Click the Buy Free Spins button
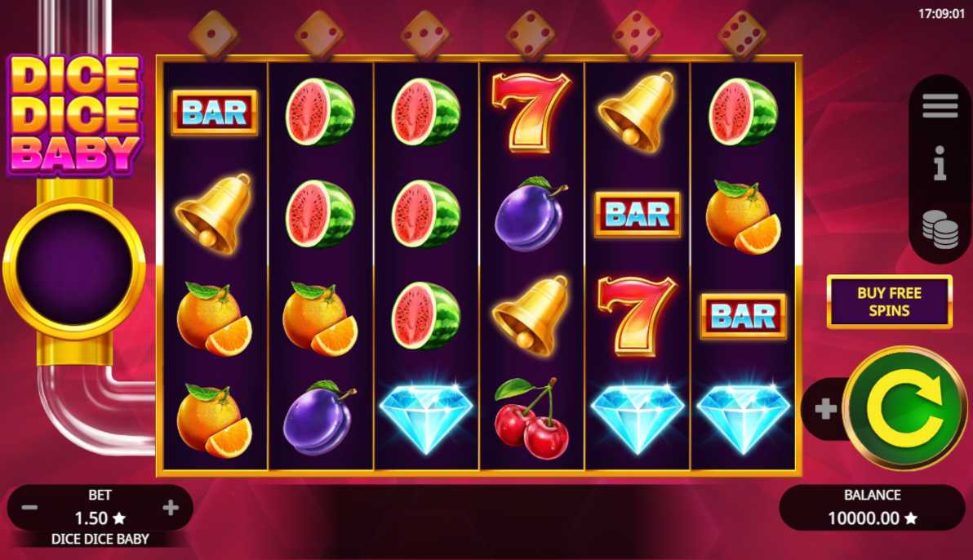Image resolution: width=973 pixels, height=560 pixels. (889, 302)
